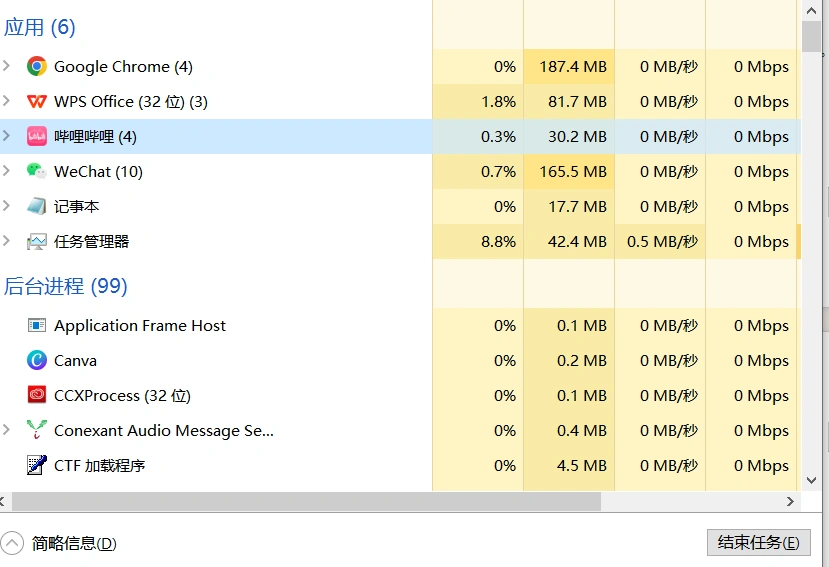Expand the WPS Office process group

point(7,102)
